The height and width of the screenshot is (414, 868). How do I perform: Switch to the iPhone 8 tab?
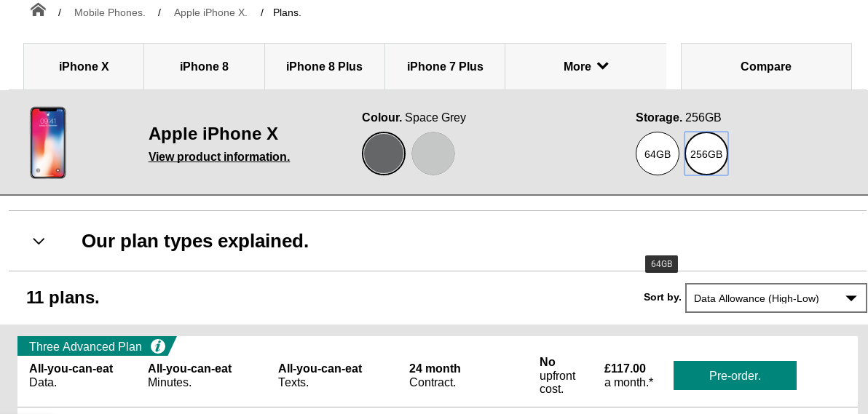click(205, 66)
